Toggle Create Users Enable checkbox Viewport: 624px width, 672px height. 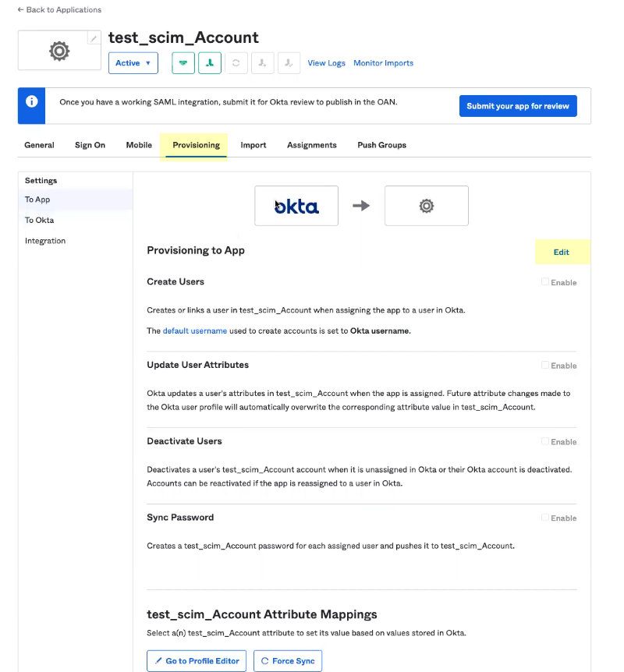pyautogui.click(x=544, y=281)
